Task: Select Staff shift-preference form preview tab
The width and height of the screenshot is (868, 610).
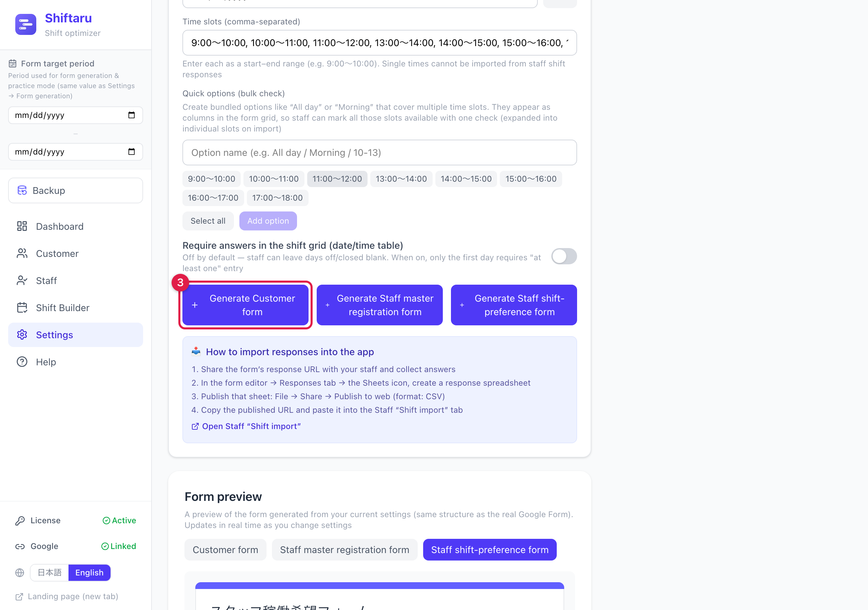Action: (490, 550)
